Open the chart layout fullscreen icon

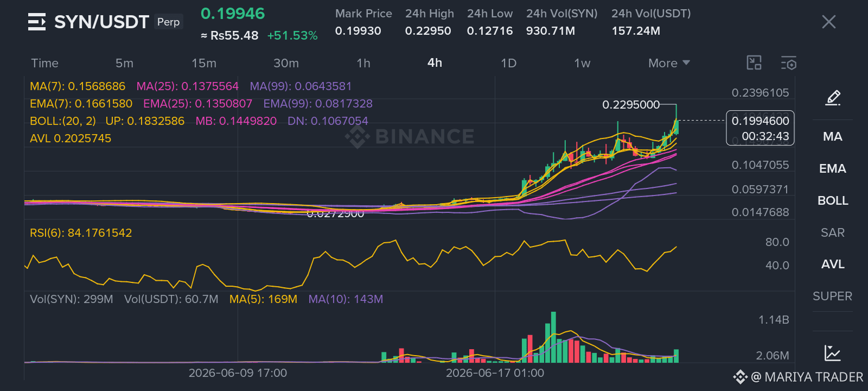click(754, 63)
